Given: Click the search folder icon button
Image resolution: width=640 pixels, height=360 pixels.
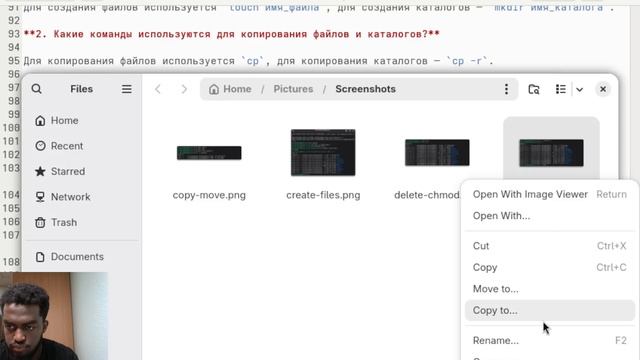Looking at the screenshot, I should pyautogui.click(x=533, y=89).
